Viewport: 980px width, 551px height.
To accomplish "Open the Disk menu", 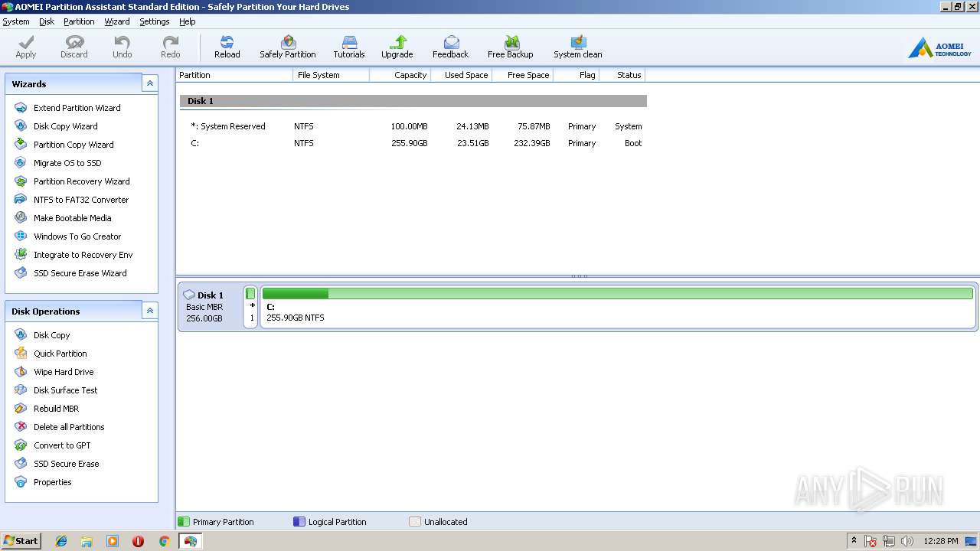I will tap(47, 21).
